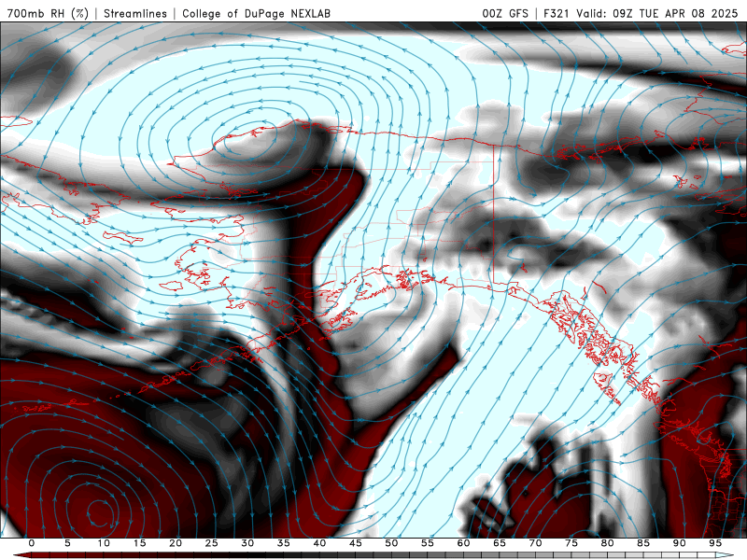The height and width of the screenshot is (560, 747).
Task: Click the '35' colorbar tick label
Action: click(x=284, y=543)
